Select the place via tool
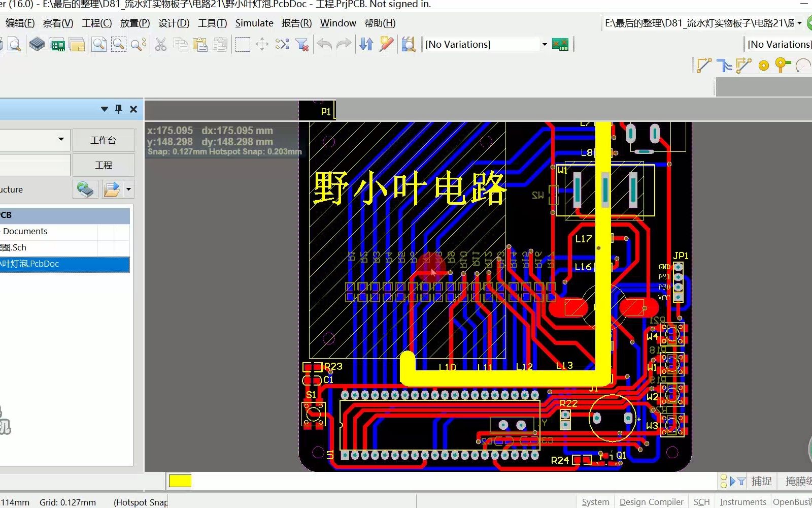The height and width of the screenshot is (508, 812). tap(783, 66)
